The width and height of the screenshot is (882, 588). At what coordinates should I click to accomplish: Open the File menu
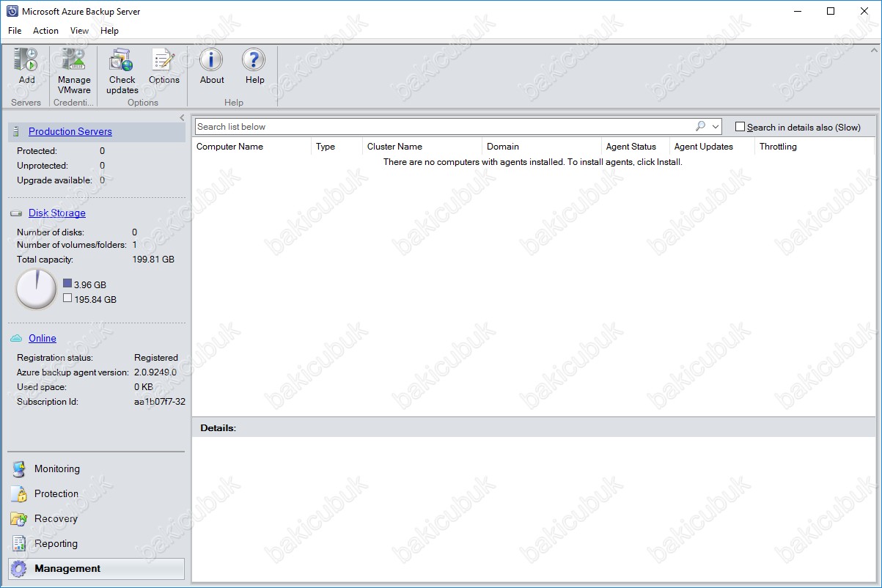(x=15, y=31)
